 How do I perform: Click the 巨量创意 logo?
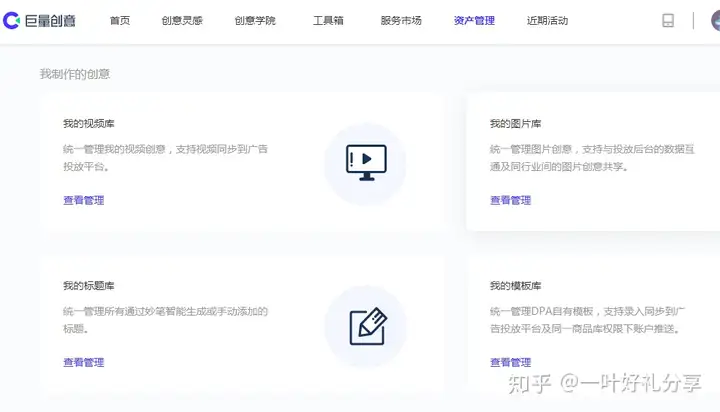39,21
